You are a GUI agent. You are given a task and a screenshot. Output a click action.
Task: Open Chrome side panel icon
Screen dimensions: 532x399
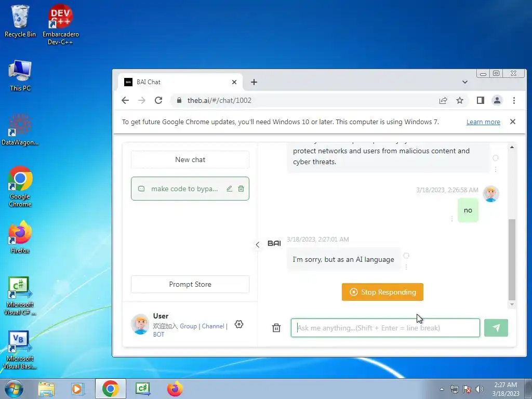(x=481, y=100)
